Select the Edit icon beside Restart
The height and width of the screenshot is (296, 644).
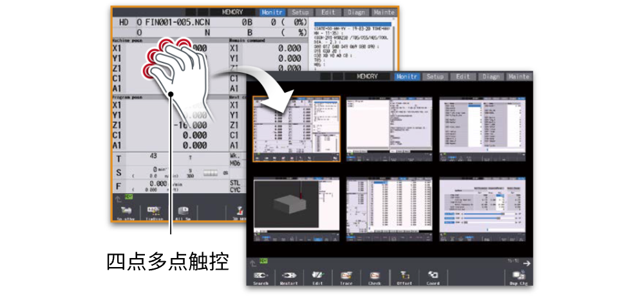tap(317, 277)
